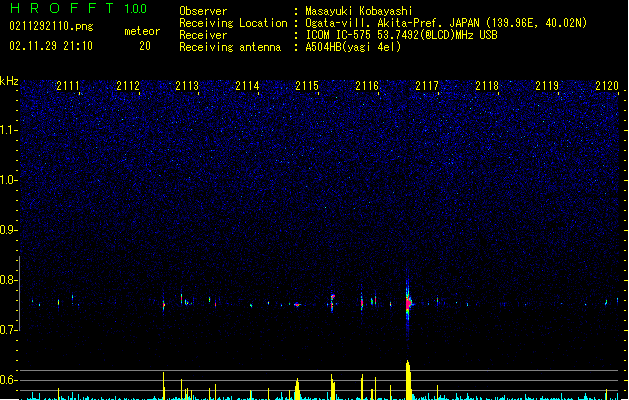
Task: Click the 'Receiving antenna' field label
Action: [230, 47]
